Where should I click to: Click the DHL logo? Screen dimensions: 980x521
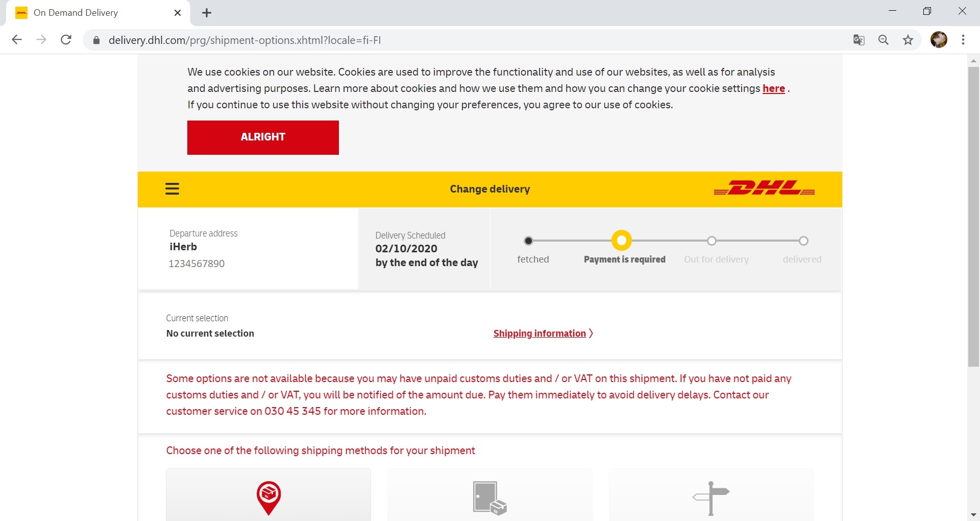click(764, 187)
